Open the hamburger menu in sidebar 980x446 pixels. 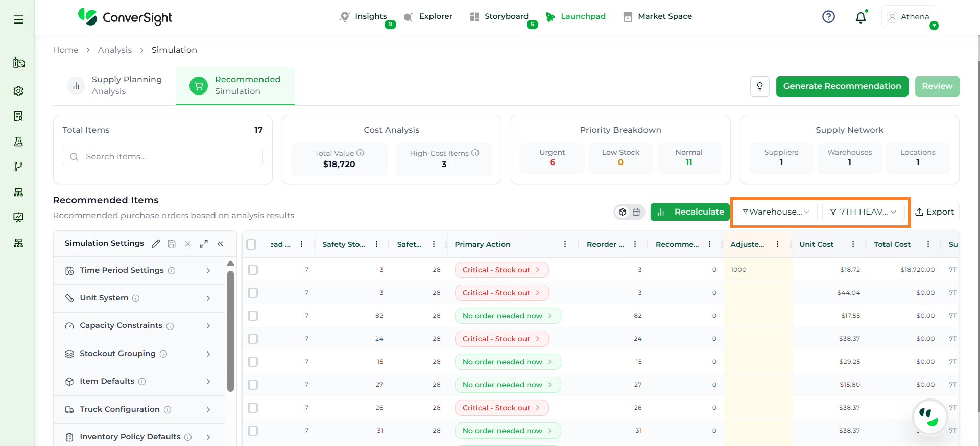pyautogui.click(x=18, y=19)
